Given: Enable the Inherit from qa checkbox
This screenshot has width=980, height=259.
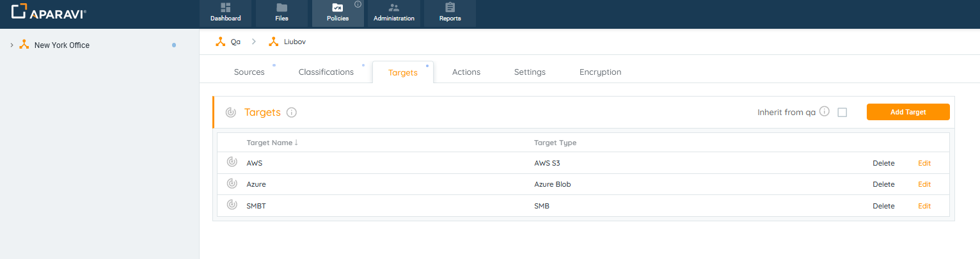Looking at the screenshot, I should [x=842, y=113].
